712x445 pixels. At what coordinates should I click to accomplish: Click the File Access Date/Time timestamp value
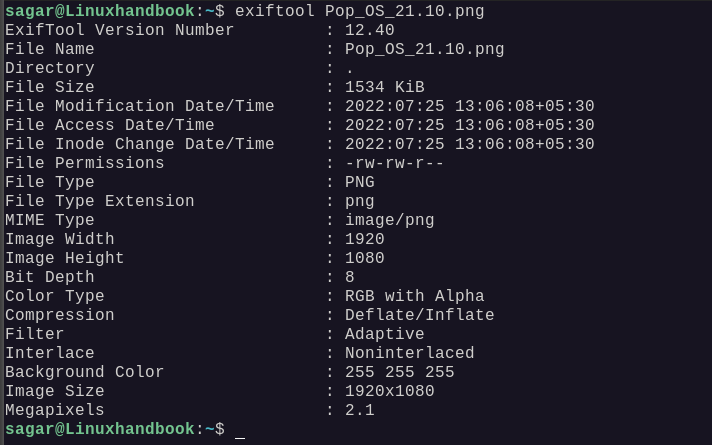[x=469, y=125]
